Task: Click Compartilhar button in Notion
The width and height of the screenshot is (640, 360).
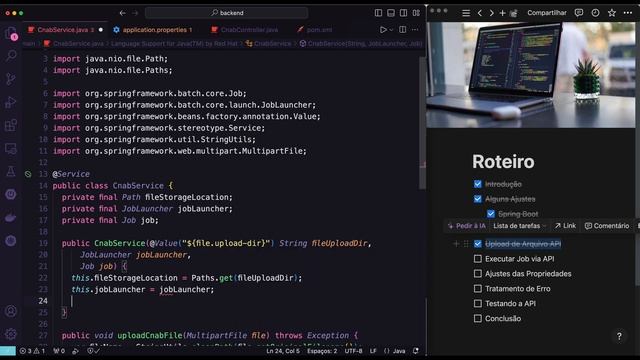Action: (x=547, y=13)
